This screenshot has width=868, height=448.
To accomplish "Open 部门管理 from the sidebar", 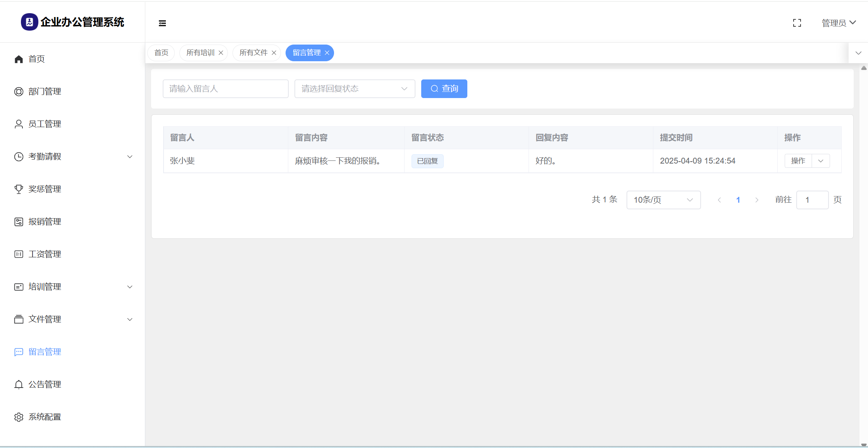I will coord(45,91).
